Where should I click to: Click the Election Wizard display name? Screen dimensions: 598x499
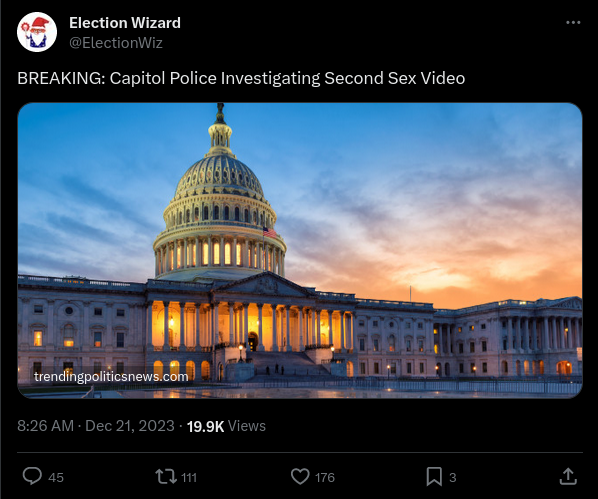pyautogui.click(x=125, y=23)
